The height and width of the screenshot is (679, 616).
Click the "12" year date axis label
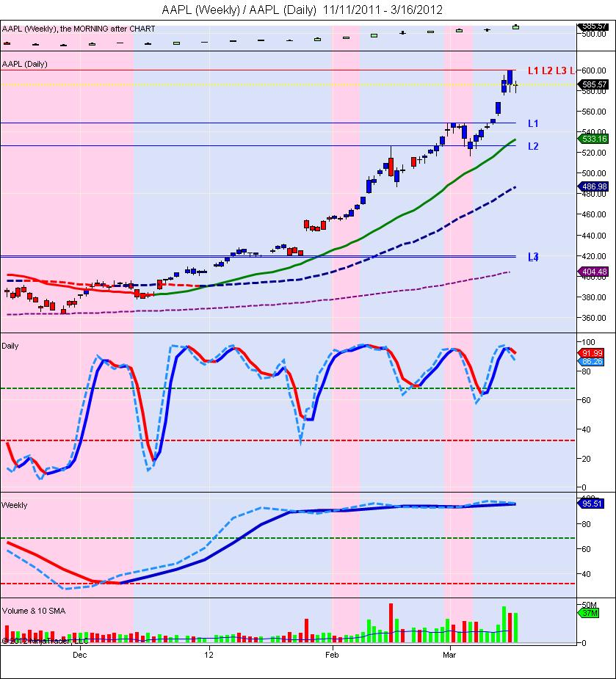[x=209, y=655]
